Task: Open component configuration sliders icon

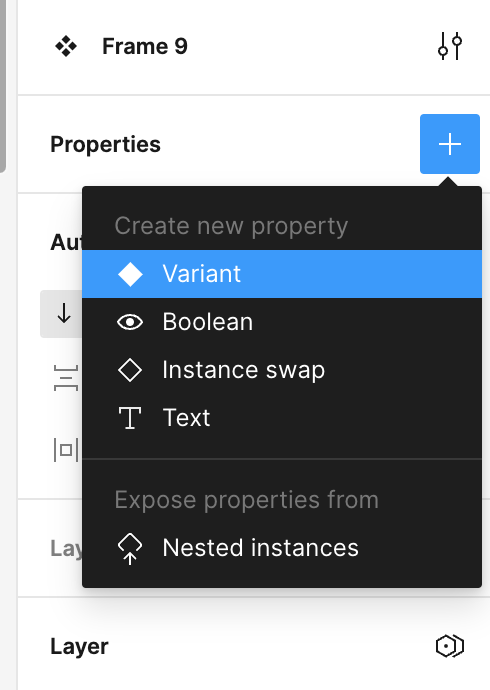Action: 450,46
